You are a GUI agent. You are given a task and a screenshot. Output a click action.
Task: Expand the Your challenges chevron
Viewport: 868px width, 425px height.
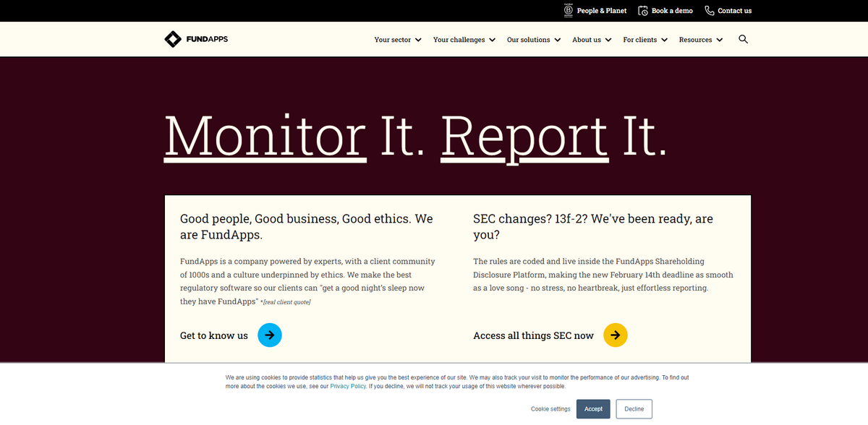pyautogui.click(x=492, y=40)
